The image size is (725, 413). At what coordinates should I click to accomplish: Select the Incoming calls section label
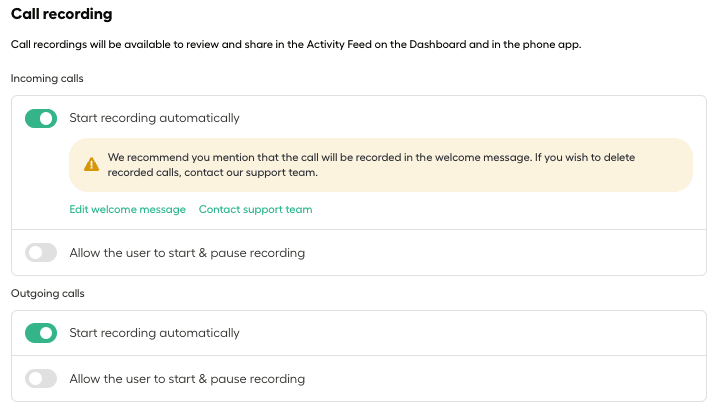[47, 79]
